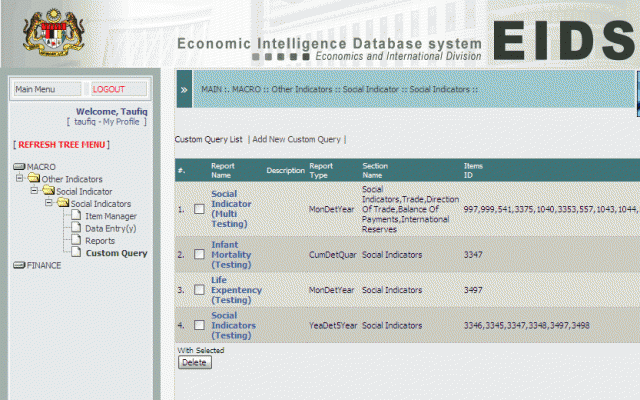
Task: Tick checkbox for Social Indicators (Testing) row
Action: click(199, 325)
